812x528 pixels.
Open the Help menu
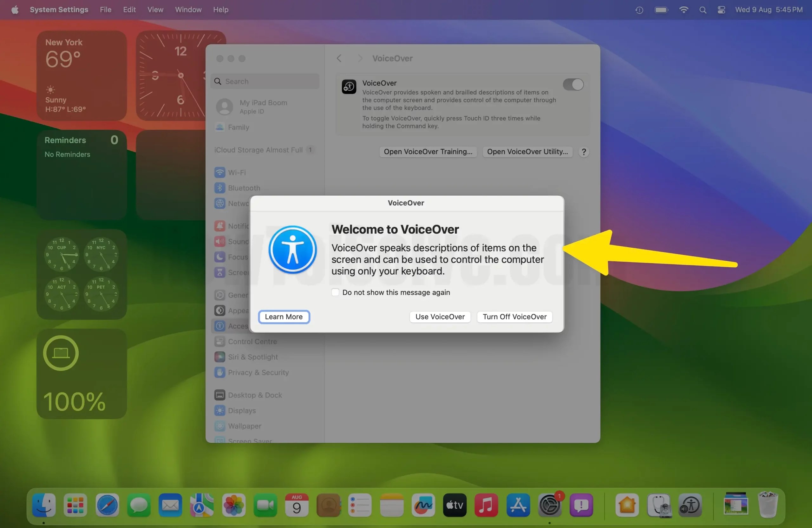click(220, 10)
